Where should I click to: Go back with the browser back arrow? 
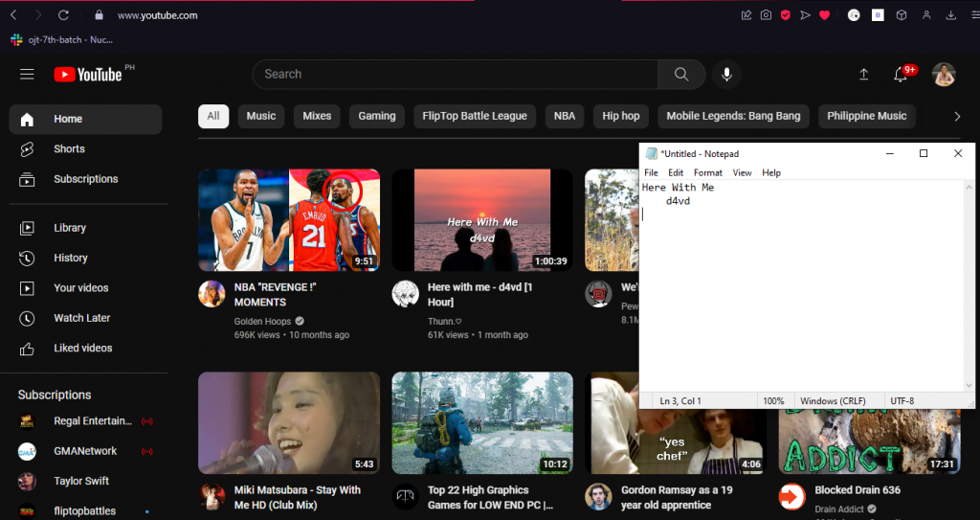(x=13, y=15)
